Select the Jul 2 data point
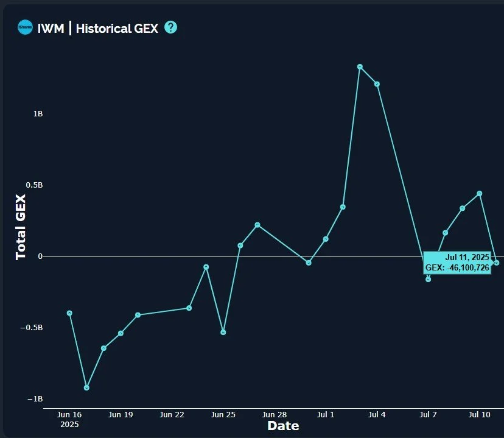 pos(343,207)
